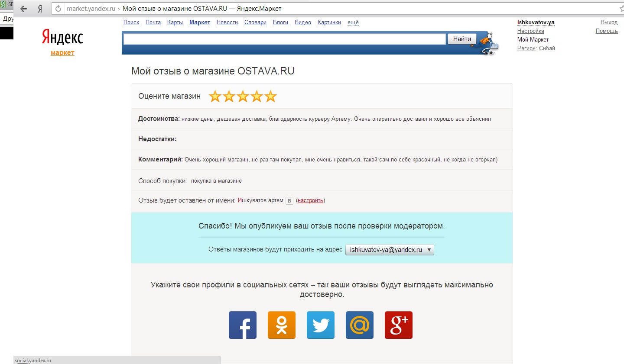
Task: Open the Почта navigation link
Action: 153,23
